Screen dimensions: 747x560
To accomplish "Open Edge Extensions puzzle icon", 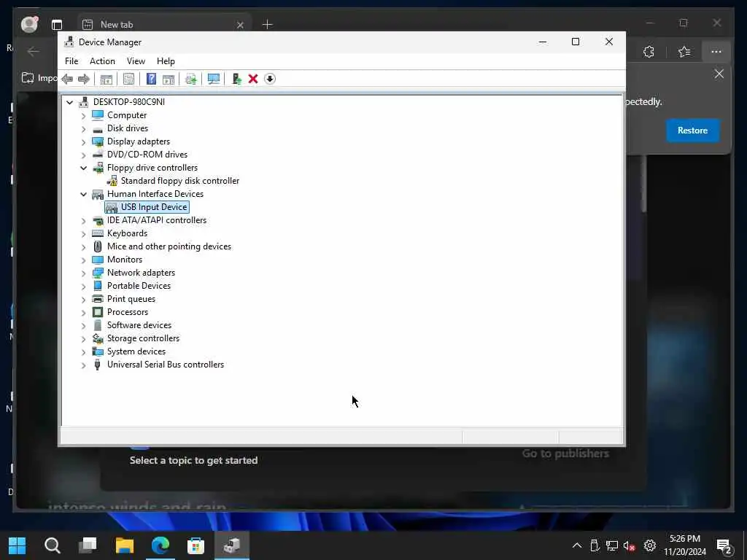I will click(649, 52).
